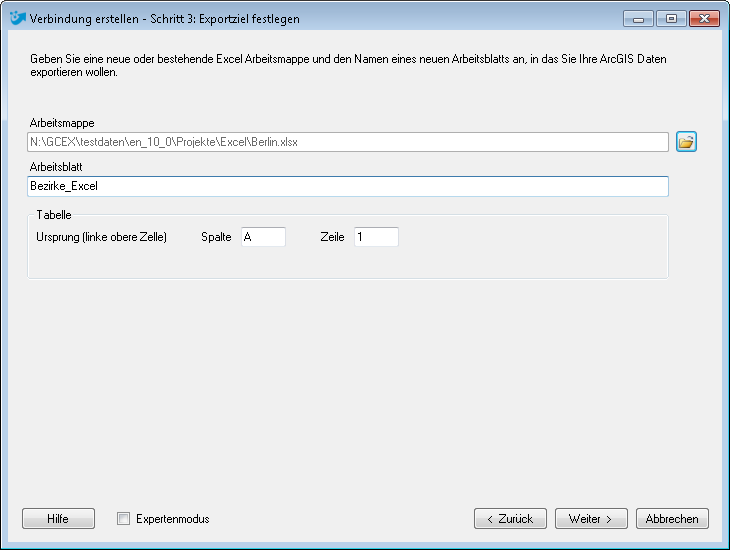Go back using the Zurück button
The image size is (730, 550).
point(510,518)
